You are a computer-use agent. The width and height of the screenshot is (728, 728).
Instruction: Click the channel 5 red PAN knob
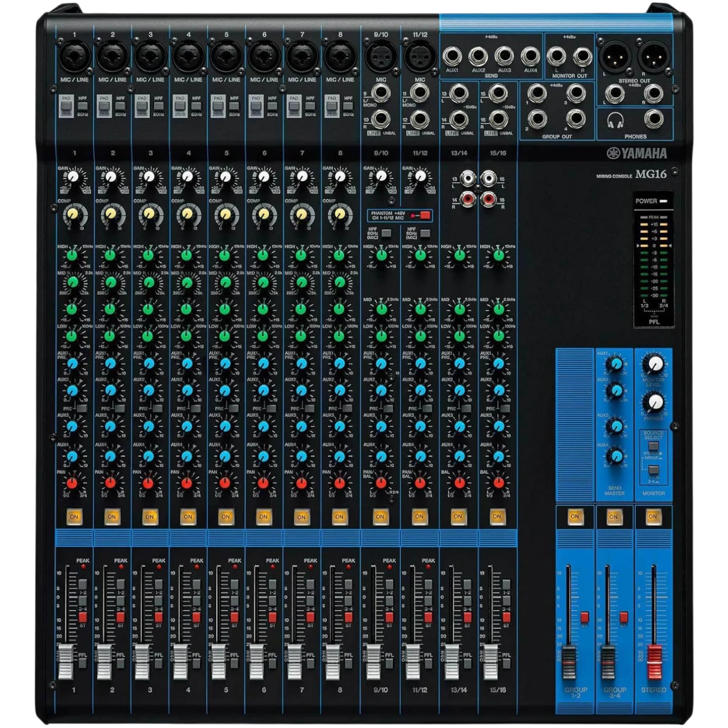[225, 482]
